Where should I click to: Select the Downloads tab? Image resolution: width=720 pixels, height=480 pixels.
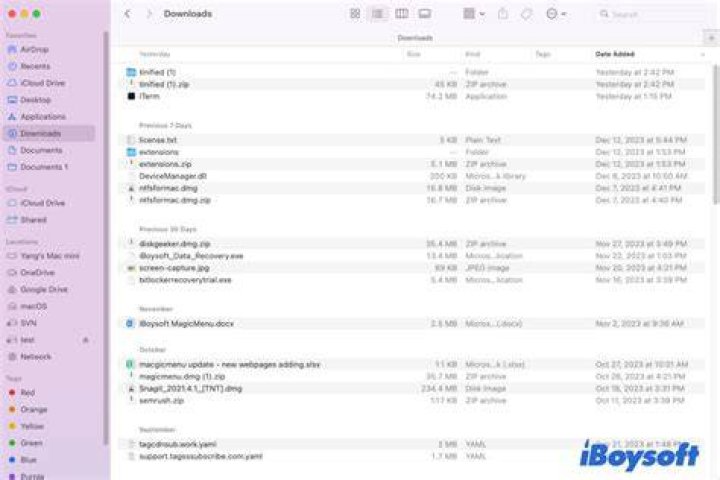click(x=415, y=38)
